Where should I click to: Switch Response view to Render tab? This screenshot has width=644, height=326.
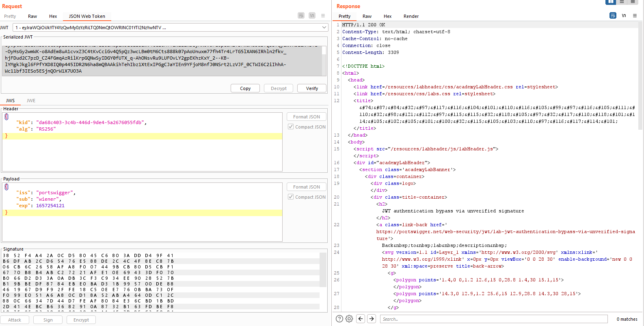click(x=411, y=16)
